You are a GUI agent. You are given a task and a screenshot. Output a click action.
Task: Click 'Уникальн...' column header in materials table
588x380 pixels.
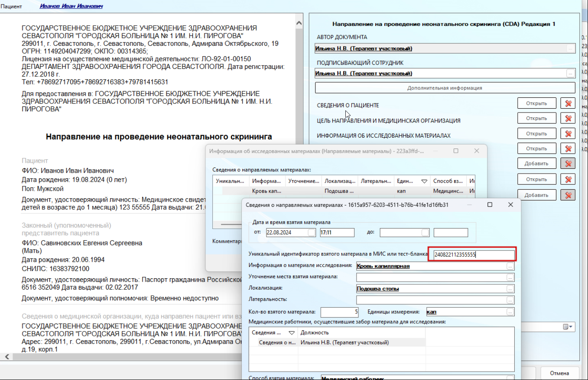[x=231, y=182]
